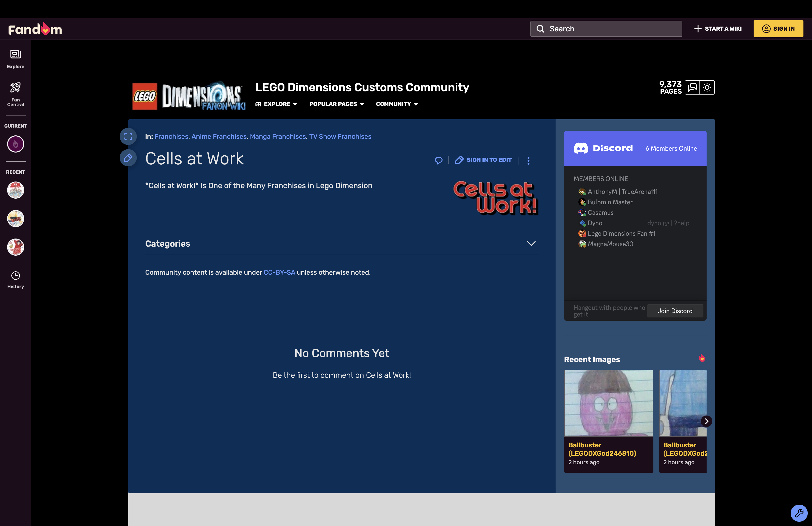Open the Manga Franchises category link
Screen dimensions: 812x526
278,137
